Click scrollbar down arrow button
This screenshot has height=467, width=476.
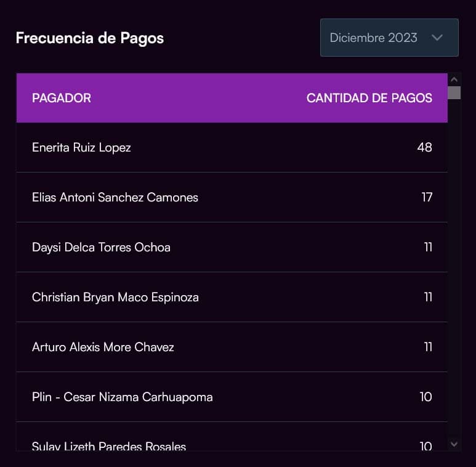coord(454,444)
